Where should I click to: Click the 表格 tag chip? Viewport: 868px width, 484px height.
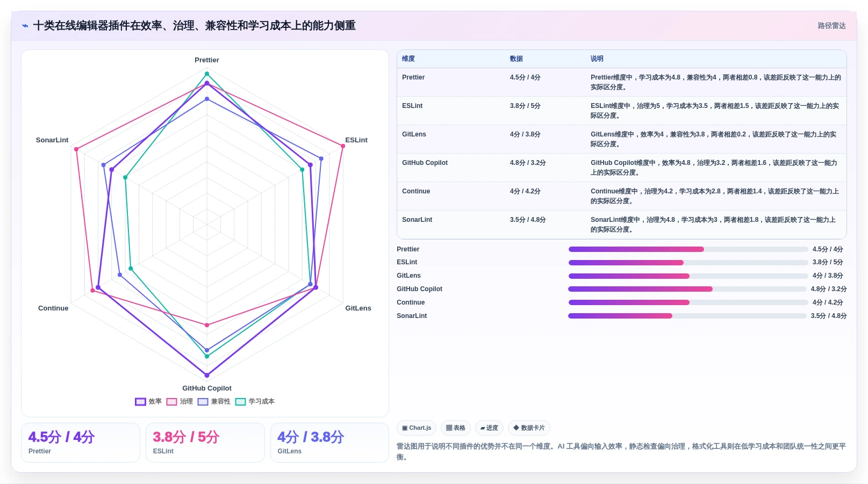pos(456,428)
